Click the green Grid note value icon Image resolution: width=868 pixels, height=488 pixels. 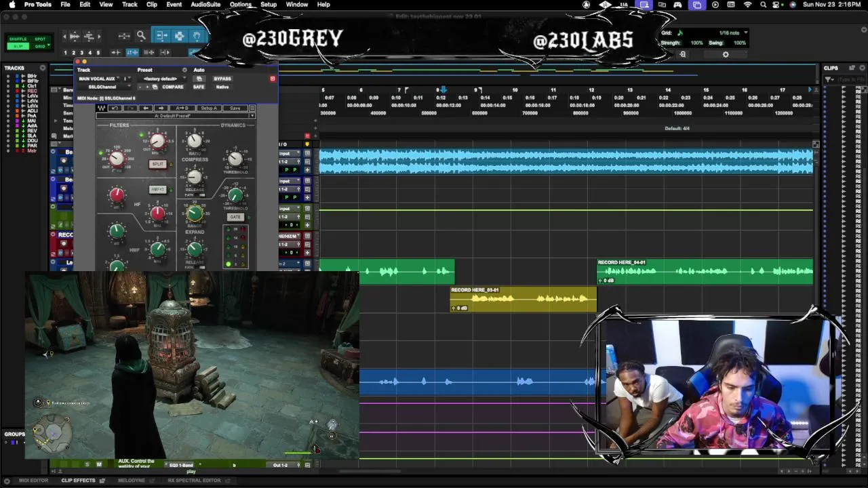pos(680,33)
